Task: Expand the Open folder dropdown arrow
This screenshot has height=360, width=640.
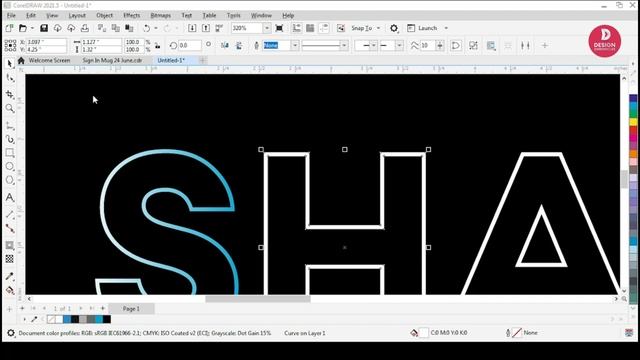Action: coord(32,28)
